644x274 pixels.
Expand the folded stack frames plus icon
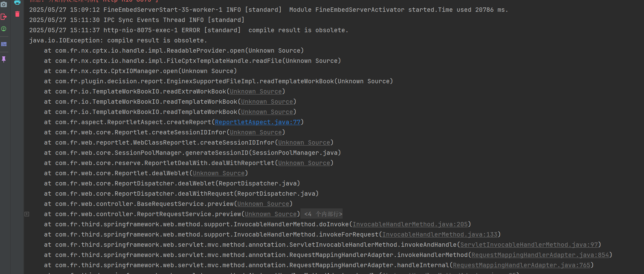coord(27,214)
